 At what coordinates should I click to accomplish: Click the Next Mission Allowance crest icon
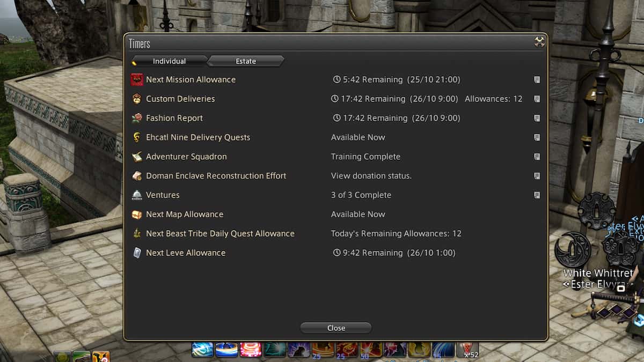137,79
